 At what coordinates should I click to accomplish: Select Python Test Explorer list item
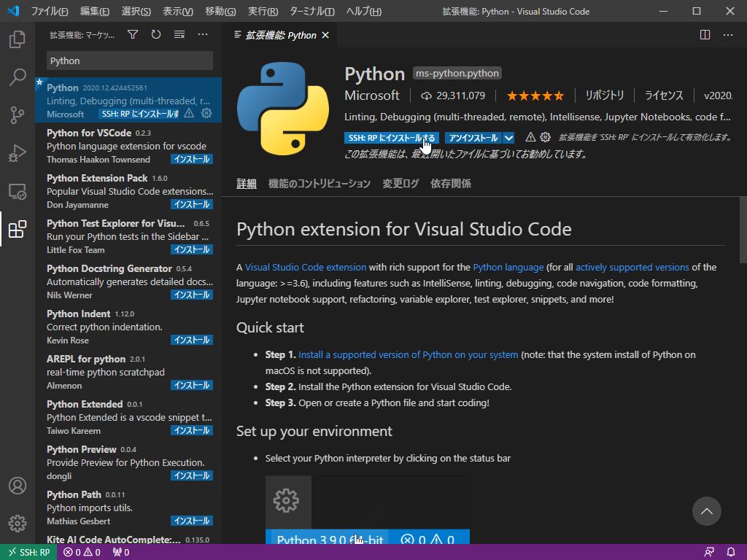pyautogui.click(x=128, y=236)
